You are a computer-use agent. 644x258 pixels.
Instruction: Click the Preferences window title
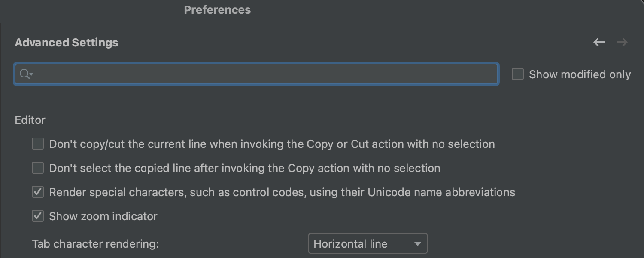217,10
